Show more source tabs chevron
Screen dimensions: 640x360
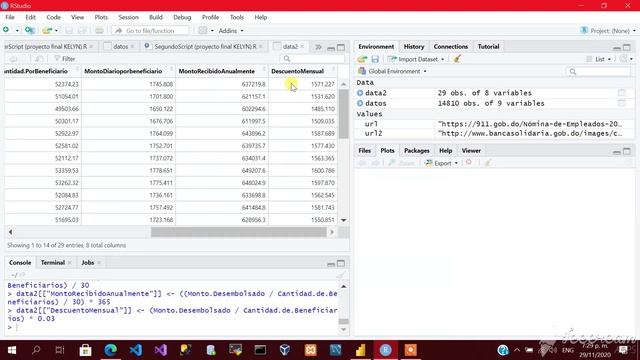[x=318, y=47]
